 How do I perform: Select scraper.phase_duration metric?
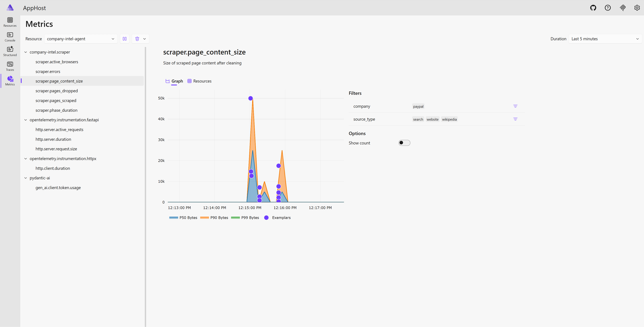pos(56,110)
